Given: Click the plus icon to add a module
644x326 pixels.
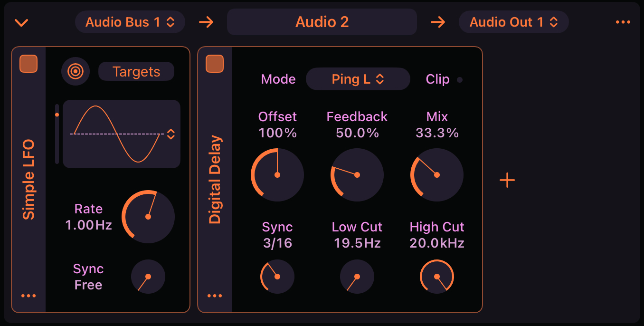Looking at the screenshot, I should pyautogui.click(x=507, y=180).
